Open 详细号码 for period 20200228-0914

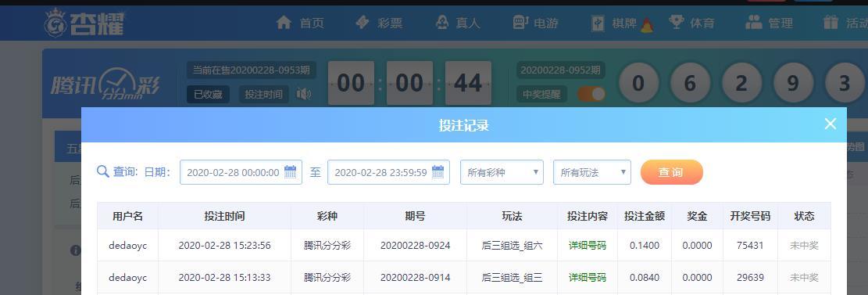click(x=588, y=277)
